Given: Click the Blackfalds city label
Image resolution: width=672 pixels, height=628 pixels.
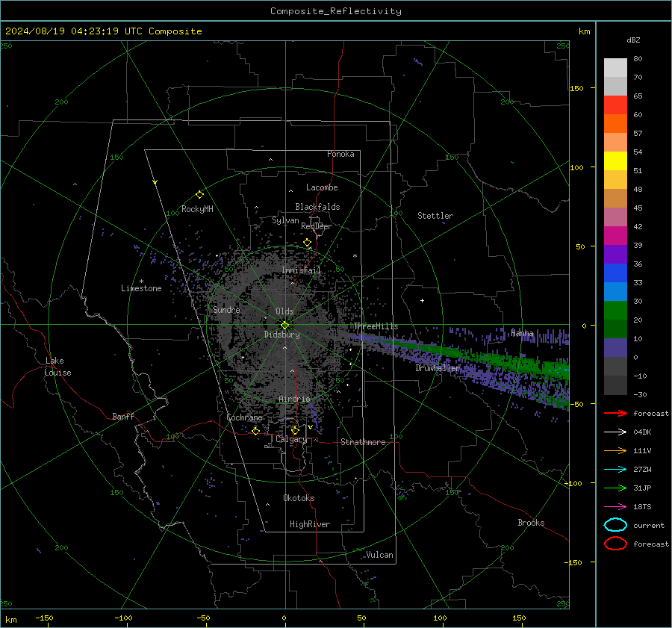Looking at the screenshot, I should coord(317,207).
